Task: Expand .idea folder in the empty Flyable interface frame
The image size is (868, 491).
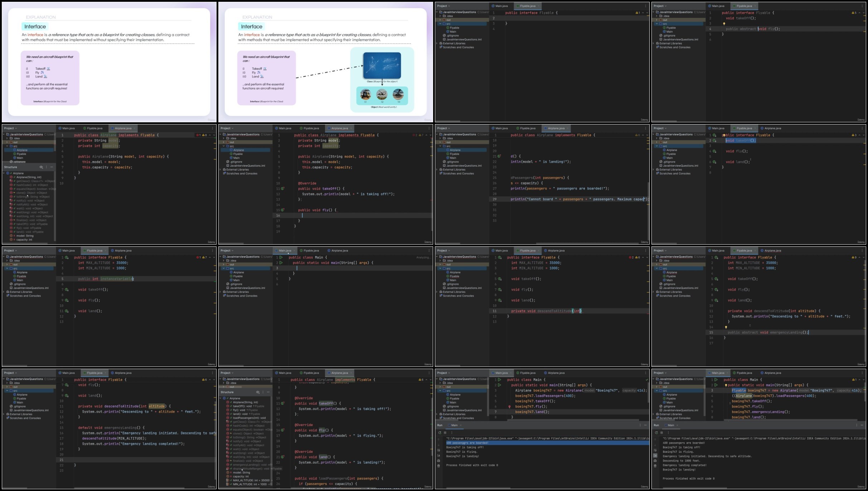Action: pyautogui.click(x=440, y=16)
